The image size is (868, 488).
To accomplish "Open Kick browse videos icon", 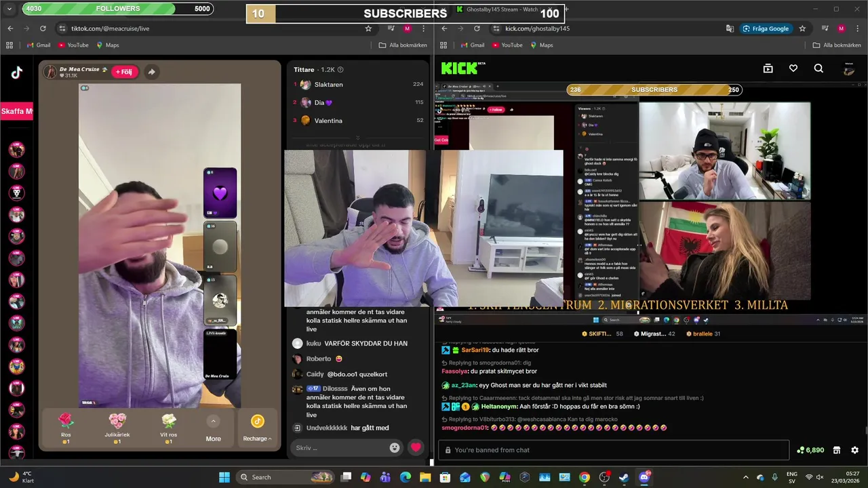I will 768,68.
